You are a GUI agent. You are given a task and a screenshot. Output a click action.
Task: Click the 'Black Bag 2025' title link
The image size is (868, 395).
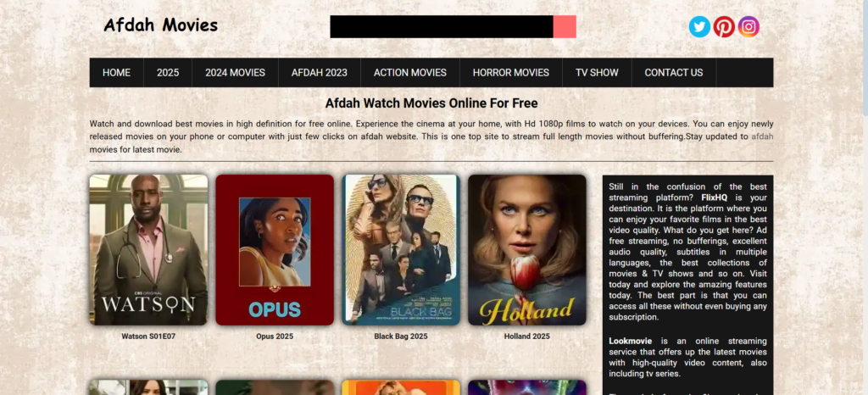401,337
